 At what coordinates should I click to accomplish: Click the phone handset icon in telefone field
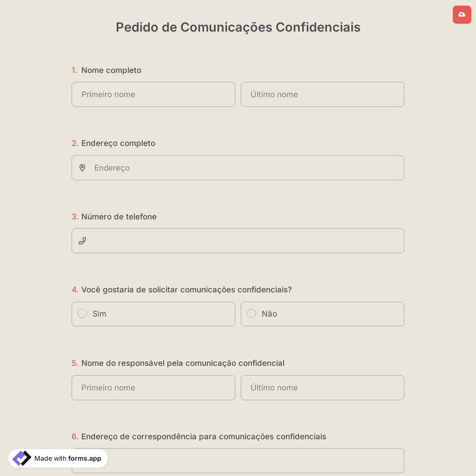click(x=82, y=240)
